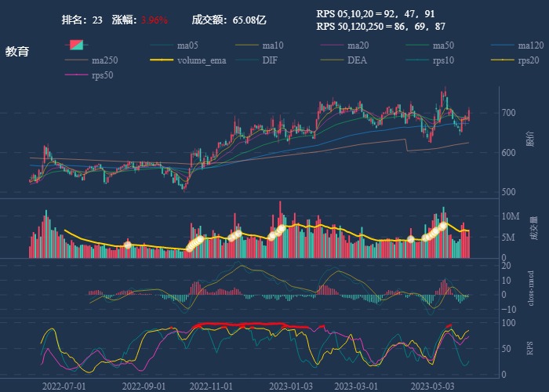Viewport: 549px width, 392px height.
Task: Toggle the ma10 legend entry
Action: coord(272,45)
